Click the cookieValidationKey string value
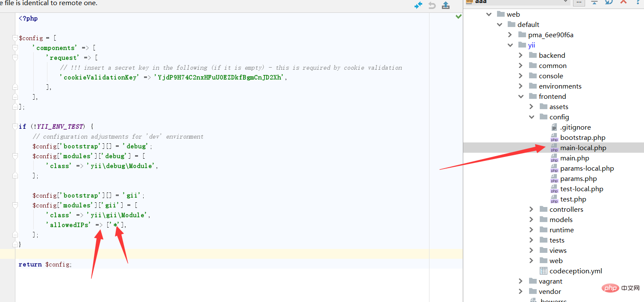 (x=219, y=77)
